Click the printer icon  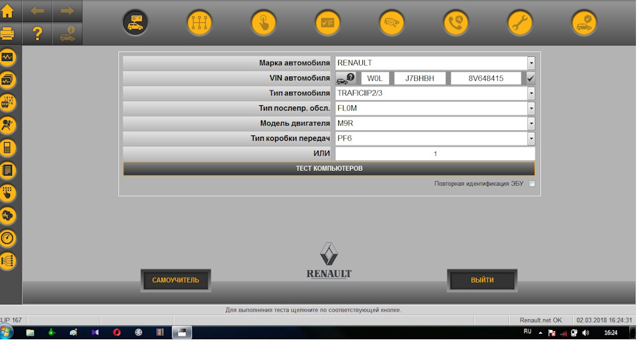(x=7, y=34)
